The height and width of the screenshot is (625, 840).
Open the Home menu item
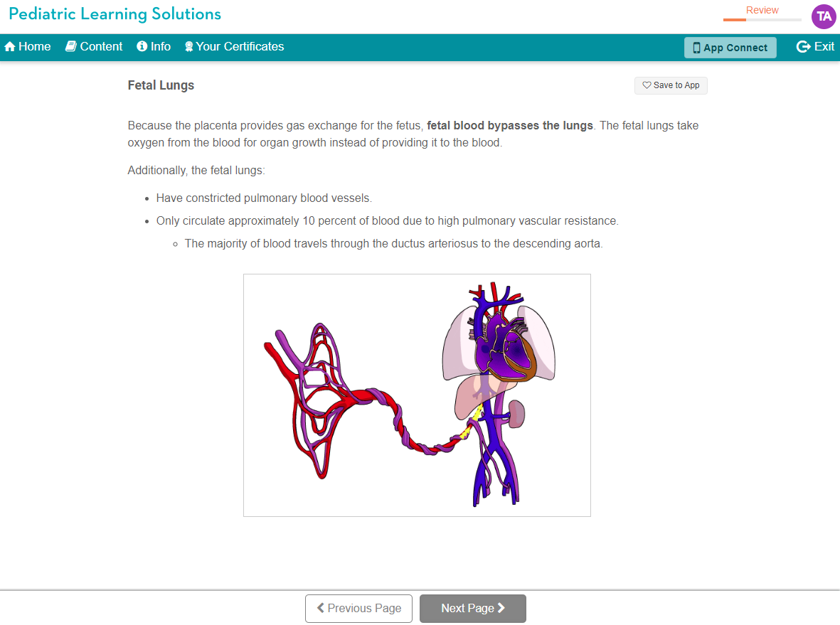(27, 47)
